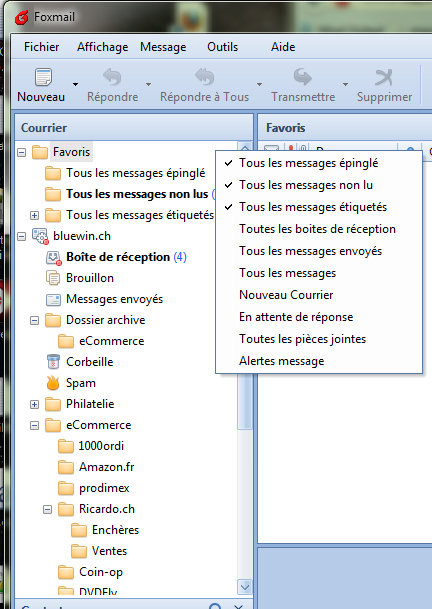The width and height of the screenshot is (432, 609).
Task: Click the Foxmail logo in title bar
Action: pyautogui.click(x=21, y=17)
